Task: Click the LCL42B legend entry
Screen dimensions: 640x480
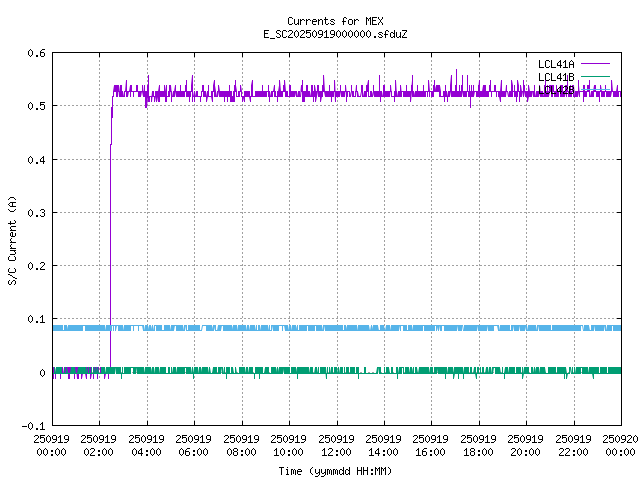Action: [x=557, y=89]
